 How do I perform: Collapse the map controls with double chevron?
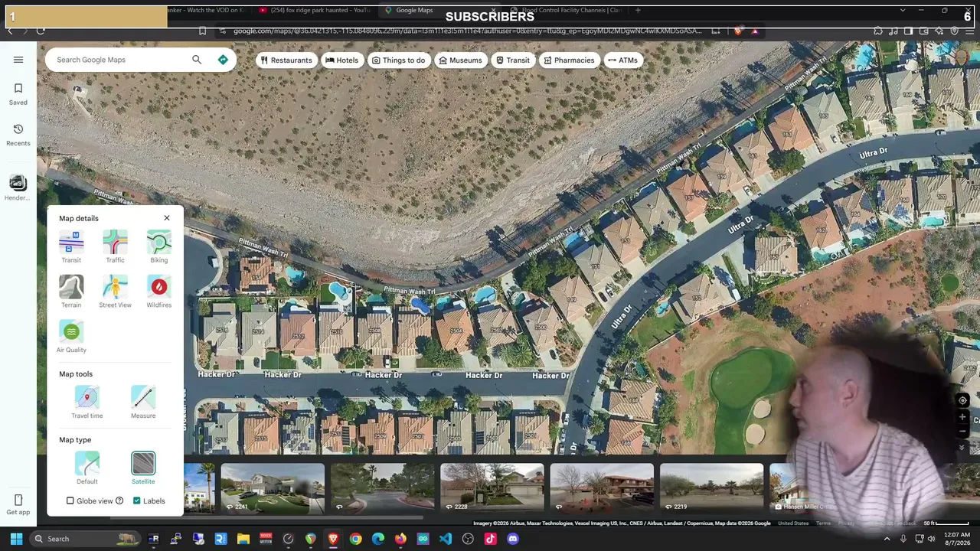962,448
